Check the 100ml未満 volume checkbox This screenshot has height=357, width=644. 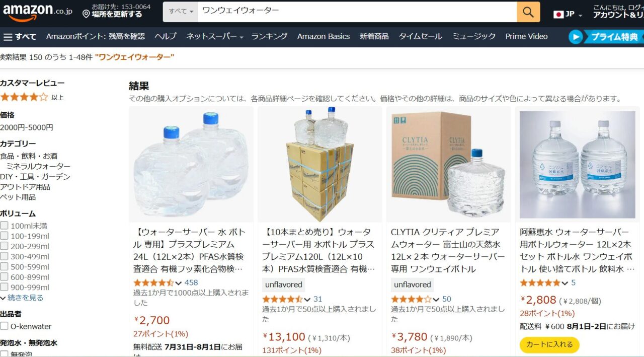click(4, 226)
